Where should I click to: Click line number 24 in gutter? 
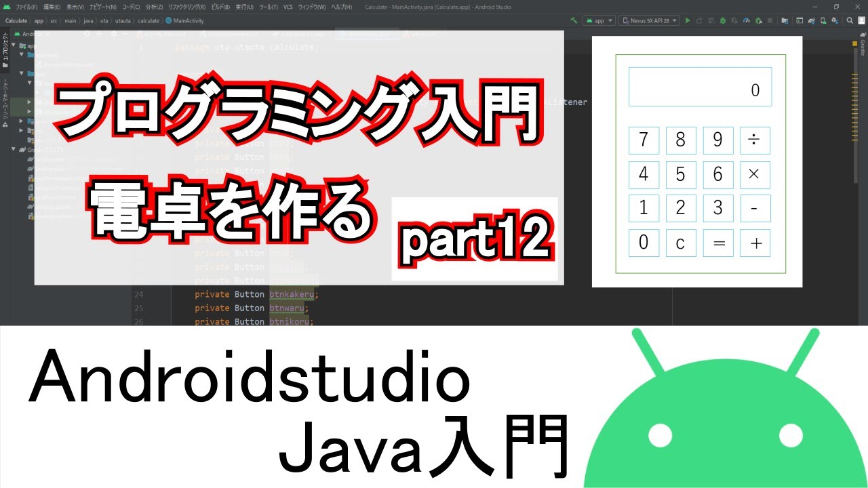138,294
